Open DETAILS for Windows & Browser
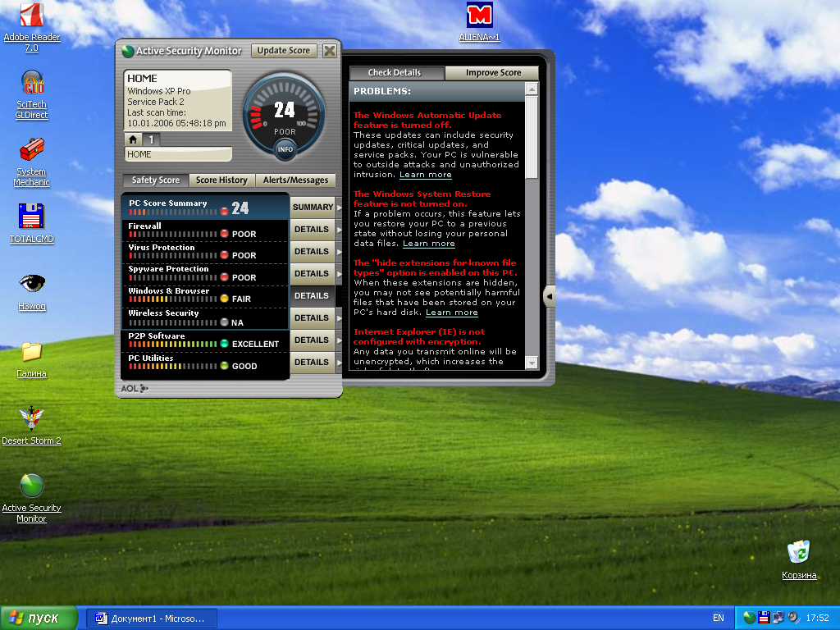Image resolution: width=840 pixels, height=630 pixels. pyautogui.click(x=313, y=295)
